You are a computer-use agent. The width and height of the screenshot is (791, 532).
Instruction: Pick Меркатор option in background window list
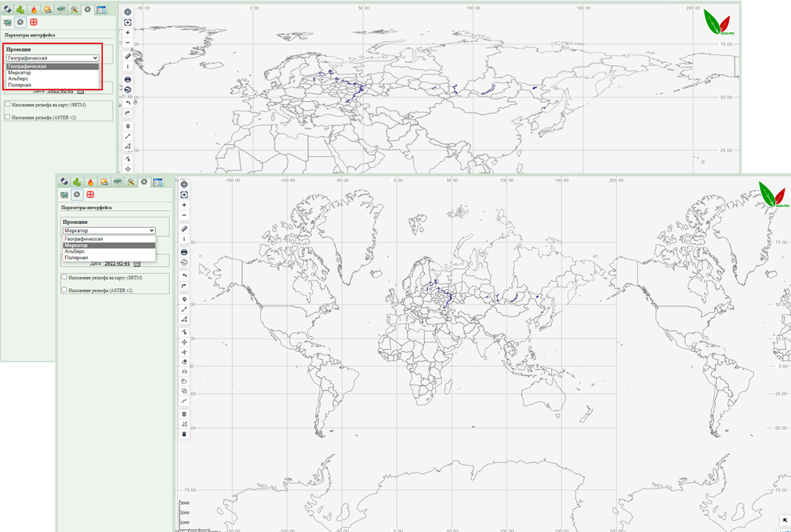[20, 73]
